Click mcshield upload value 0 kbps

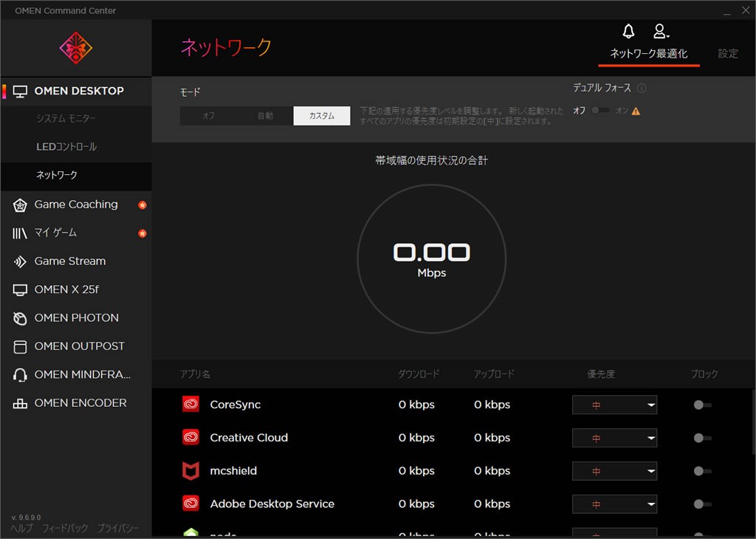(492, 470)
